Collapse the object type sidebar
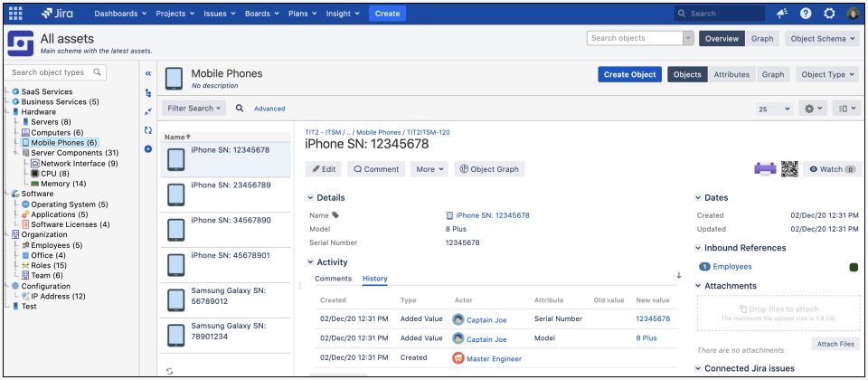 point(147,73)
